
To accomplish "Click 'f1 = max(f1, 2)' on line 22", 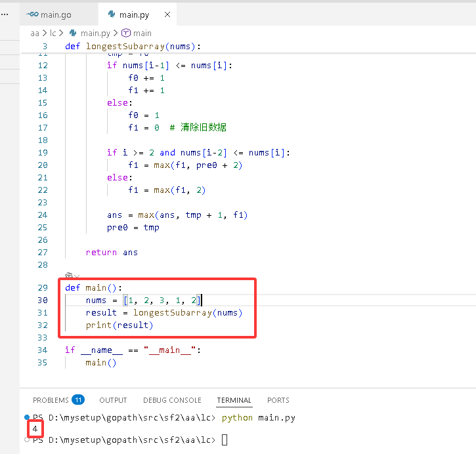I will click(x=167, y=190).
